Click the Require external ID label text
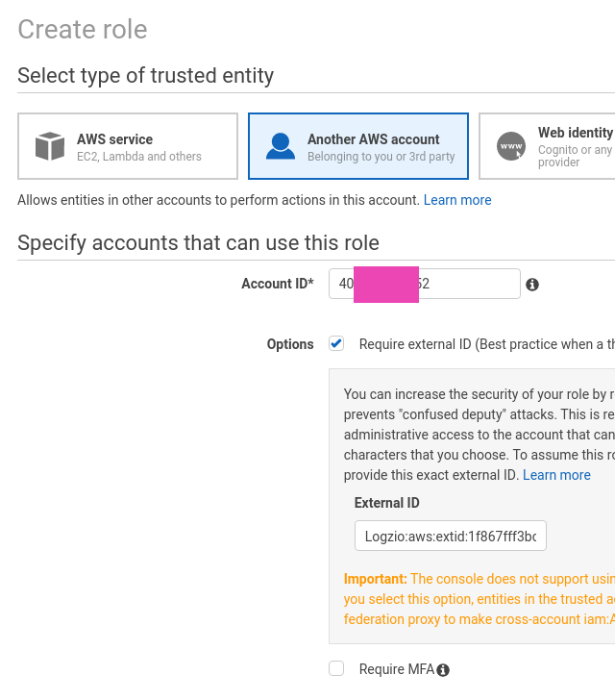Viewport: 615px width, 700px height. (487, 344)
